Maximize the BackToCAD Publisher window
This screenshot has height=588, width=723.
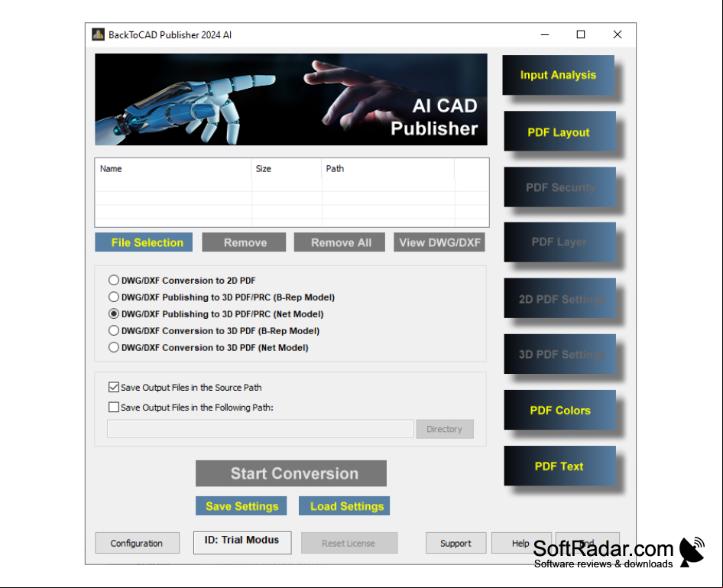581,34
